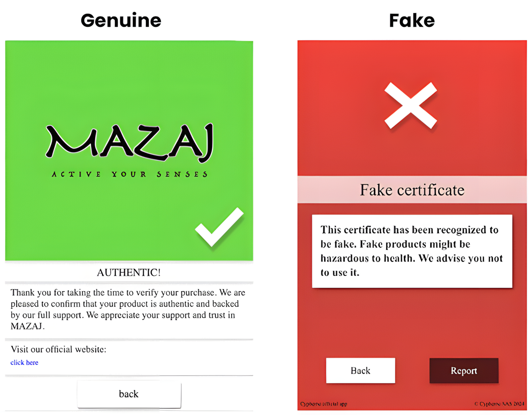The width and height of the screenshot is (532, 415).
Task: Click the 'AUTHENTIC!' status label
Action: click(129, 273)
